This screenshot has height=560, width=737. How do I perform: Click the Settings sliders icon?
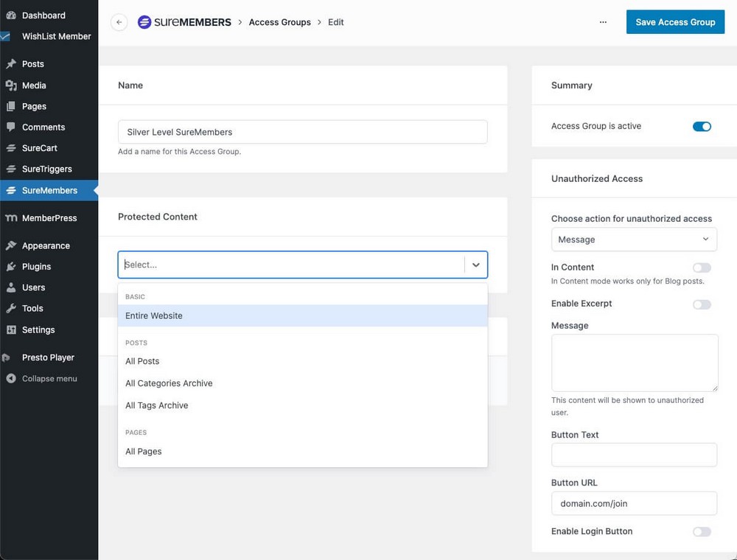[x=11, y=330]
